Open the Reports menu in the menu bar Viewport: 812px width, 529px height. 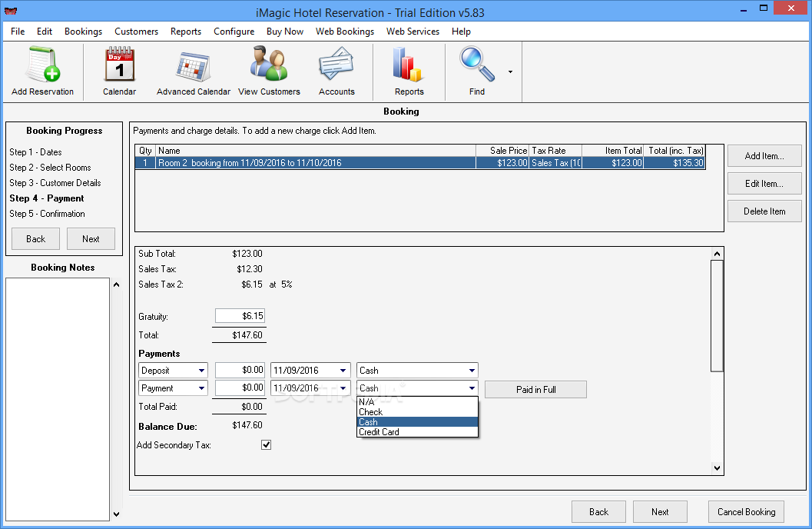(x=186, y=31)
